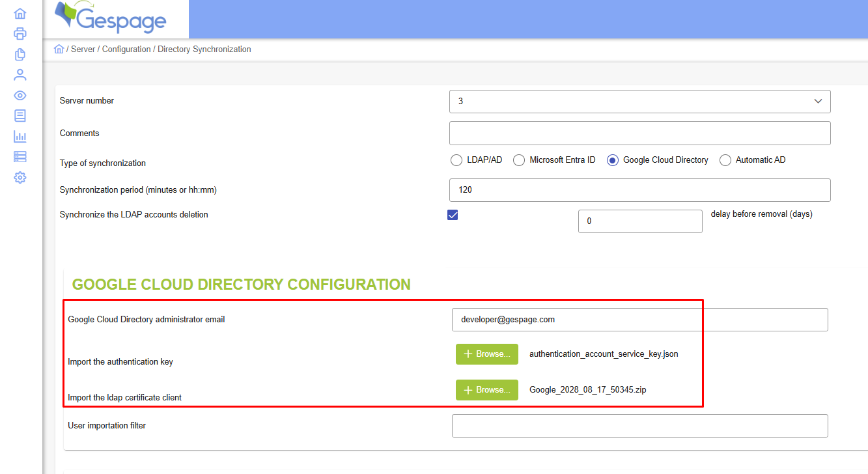Click the Type of synchronization label
The height and width of the screenshot is (474, 868).
[103, 163]
